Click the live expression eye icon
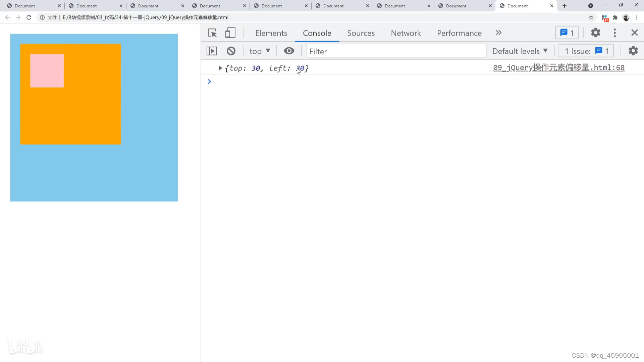This screenshot has height=362, width=644. pyautogui.click(x=289, y=51)
